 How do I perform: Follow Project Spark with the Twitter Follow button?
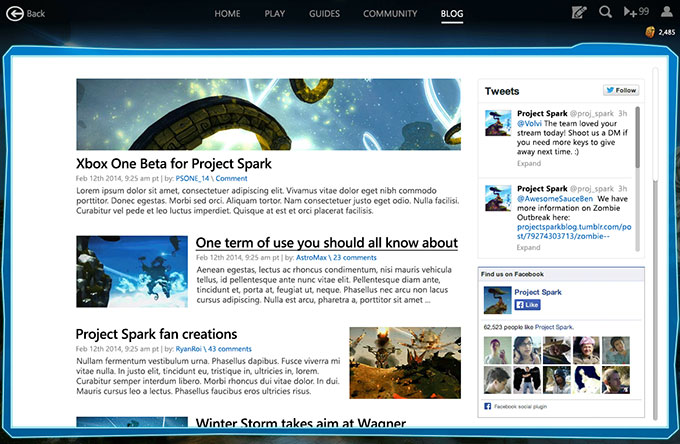point(621,90)
